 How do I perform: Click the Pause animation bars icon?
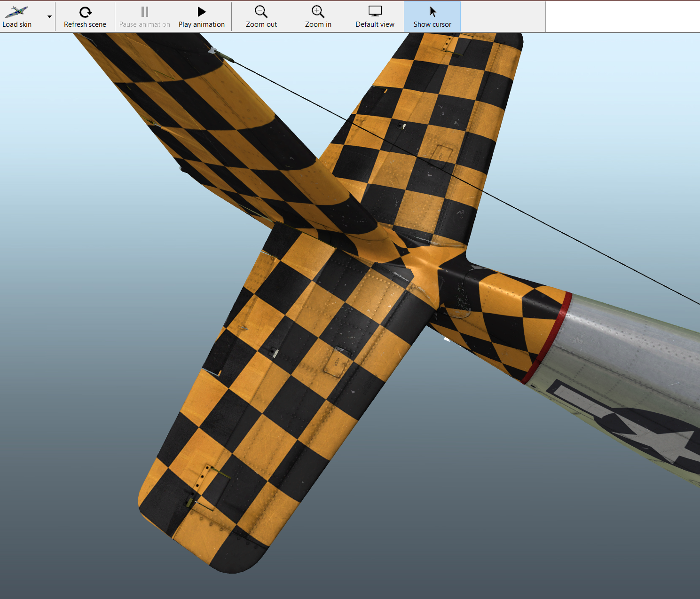(145, 12)
